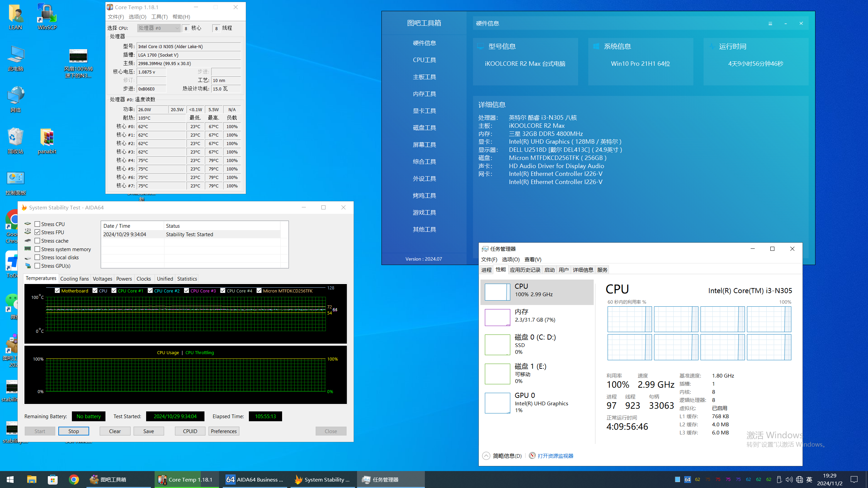Open File Explorer from the taskbar
Viewport: 868px width, 488px height.
point(32,480)
